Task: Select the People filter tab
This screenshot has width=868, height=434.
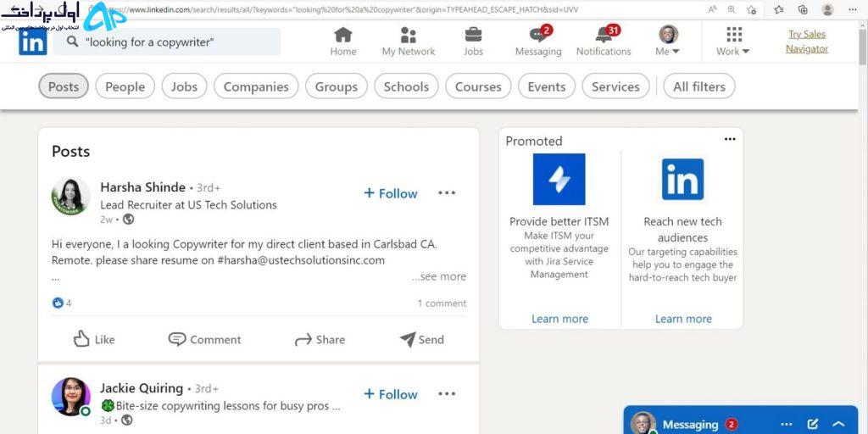Action: 125,86
